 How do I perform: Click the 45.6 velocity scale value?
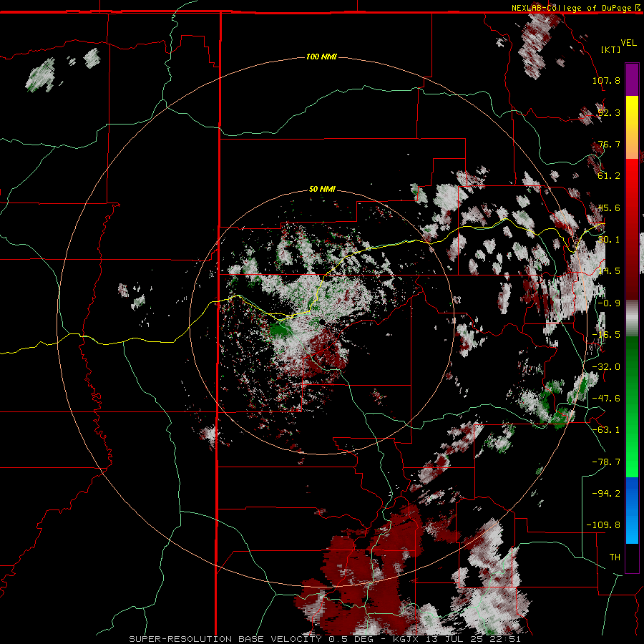pos(609,208)
